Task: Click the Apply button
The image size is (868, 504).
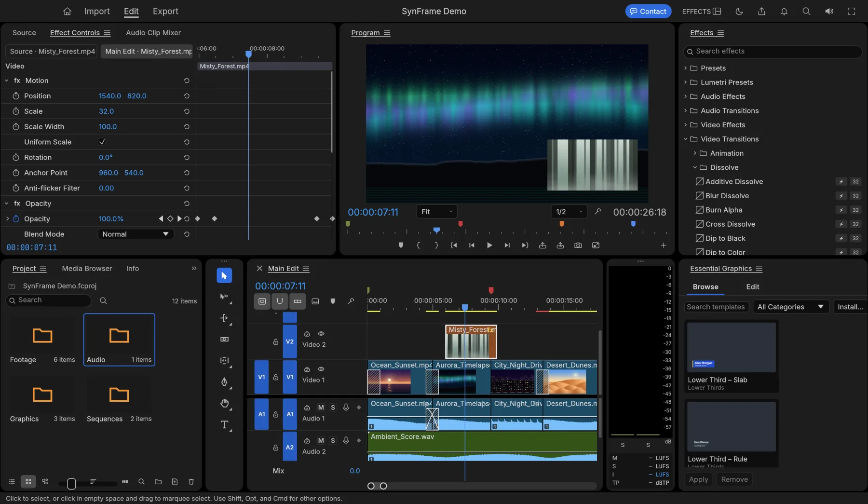Action: (698, 479)
